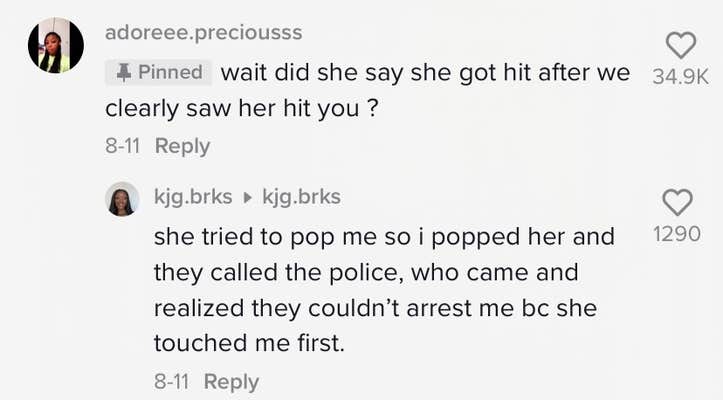Tap the heart on kjg.brks reply
The image size is (723, 400).
(x=677, y=202)
